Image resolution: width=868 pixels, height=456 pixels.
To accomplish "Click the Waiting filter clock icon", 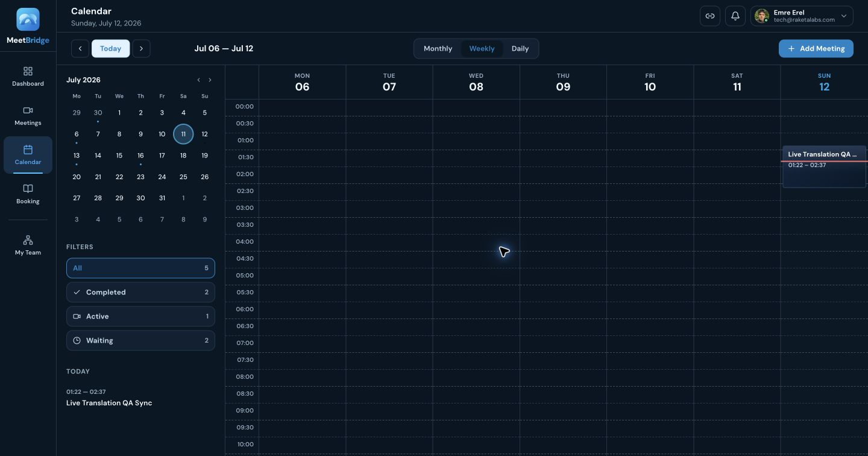I will 77,340.
